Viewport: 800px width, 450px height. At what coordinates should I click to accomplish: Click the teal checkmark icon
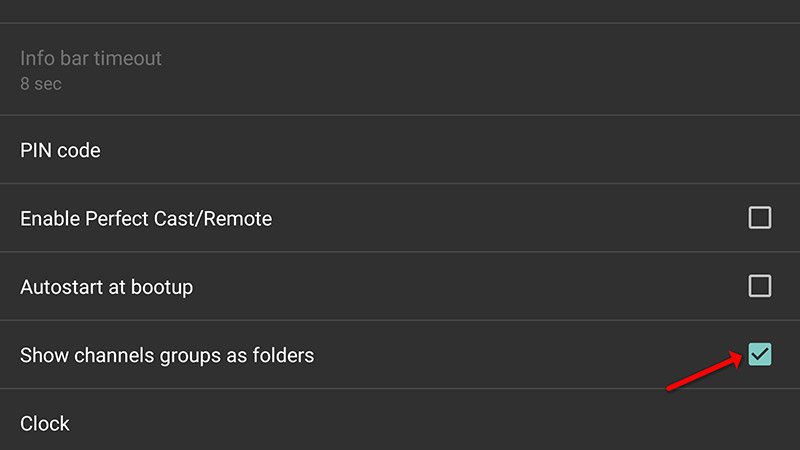tap(760, 354)
